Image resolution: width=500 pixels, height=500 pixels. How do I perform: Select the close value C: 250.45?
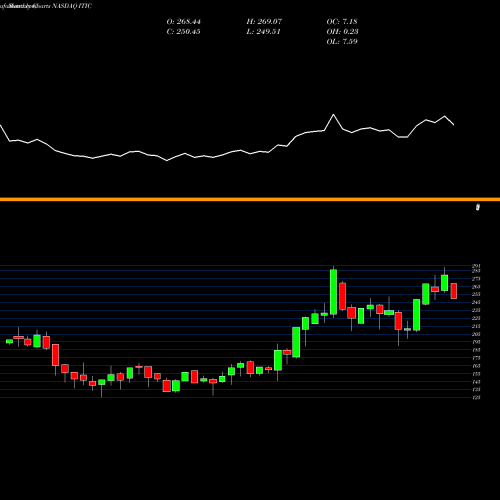184,32
